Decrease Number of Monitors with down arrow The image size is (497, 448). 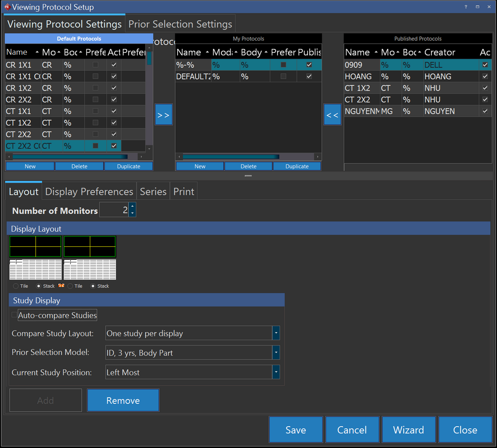(x=133, y=213)
